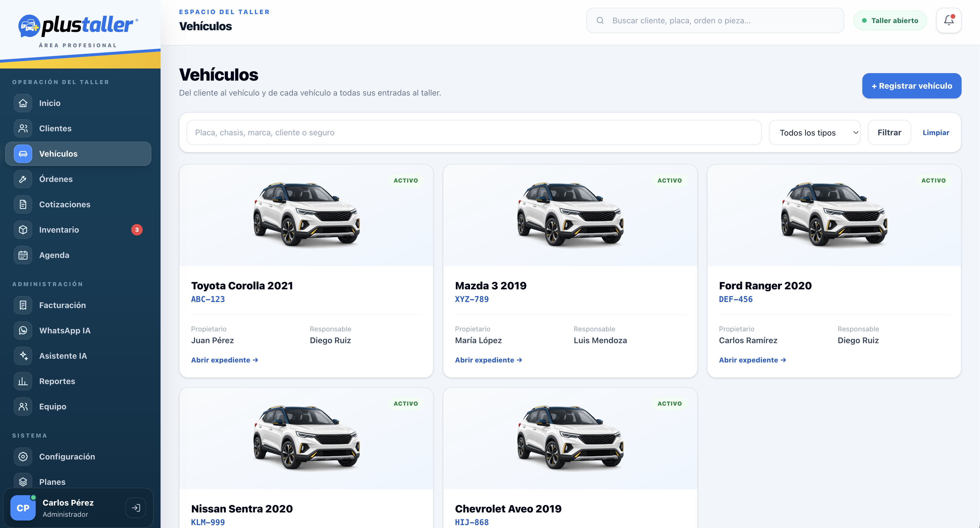Click owner name Juan Pérez
The image size is (980, 528).
(x=212, y=340)
